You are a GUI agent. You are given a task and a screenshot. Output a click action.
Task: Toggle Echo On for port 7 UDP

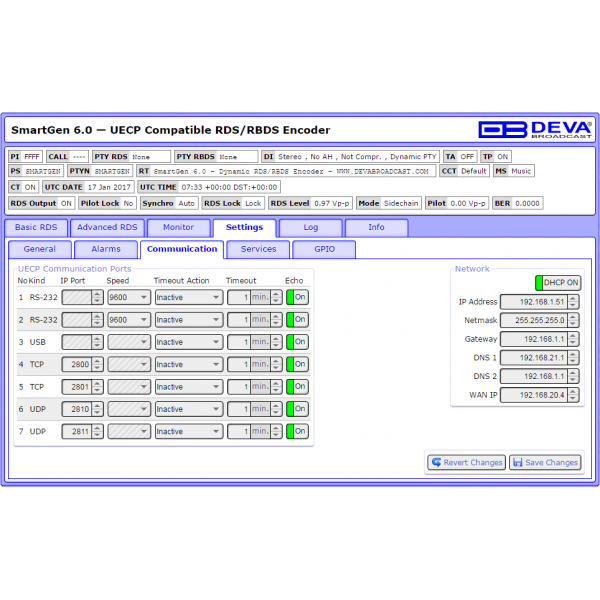[297, 431]
